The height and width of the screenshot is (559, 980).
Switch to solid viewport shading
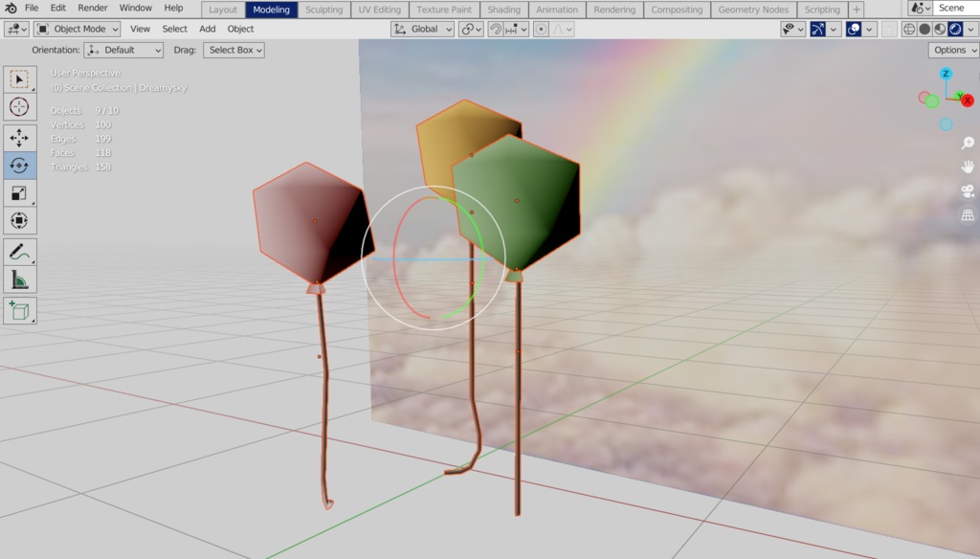click(x=924, y=29)
